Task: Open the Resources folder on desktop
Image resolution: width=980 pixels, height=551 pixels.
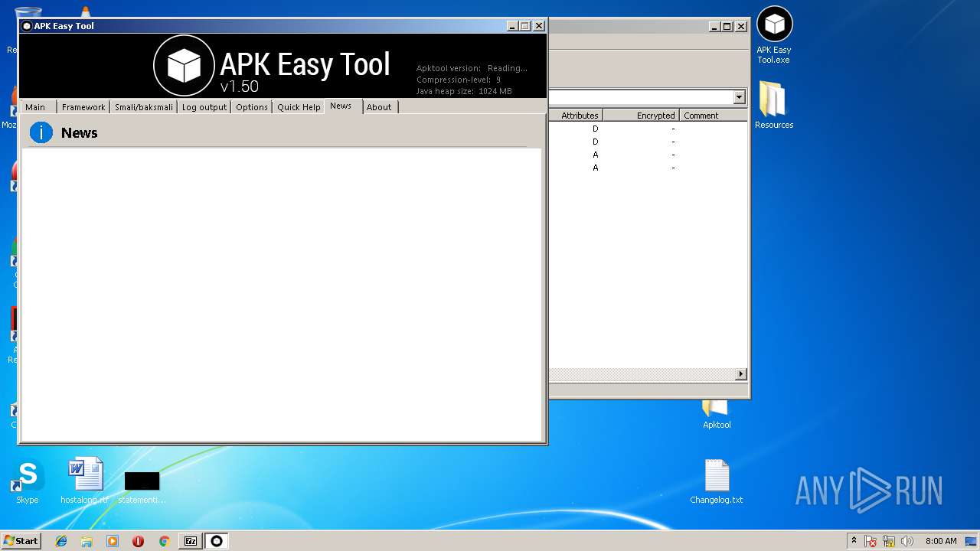Action: pos(773,104)
